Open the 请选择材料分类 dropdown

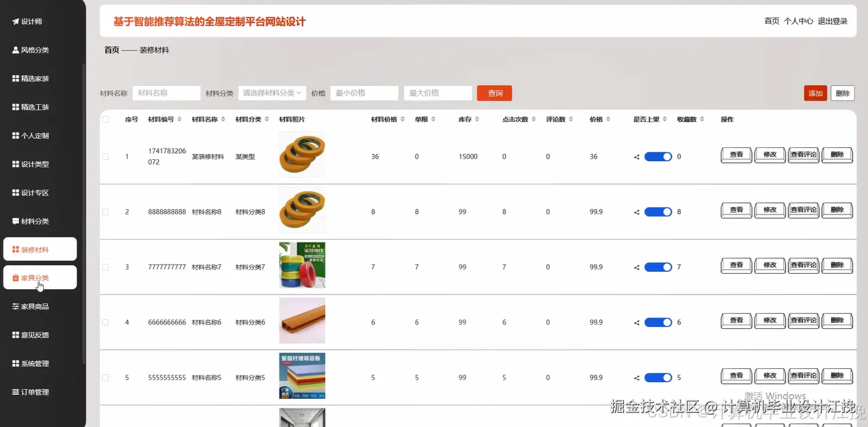(x=272, y=93)
